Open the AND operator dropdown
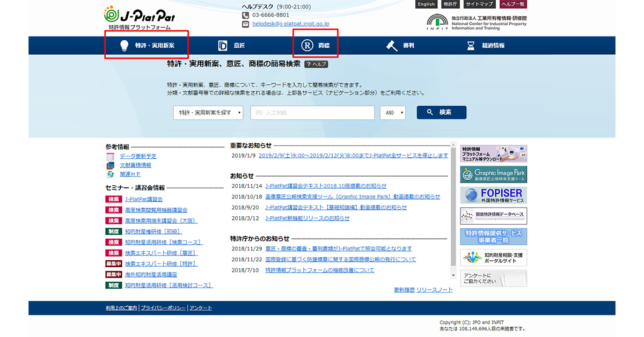The width and height of the screenshot is (644, 337). (x=393, y=113)
